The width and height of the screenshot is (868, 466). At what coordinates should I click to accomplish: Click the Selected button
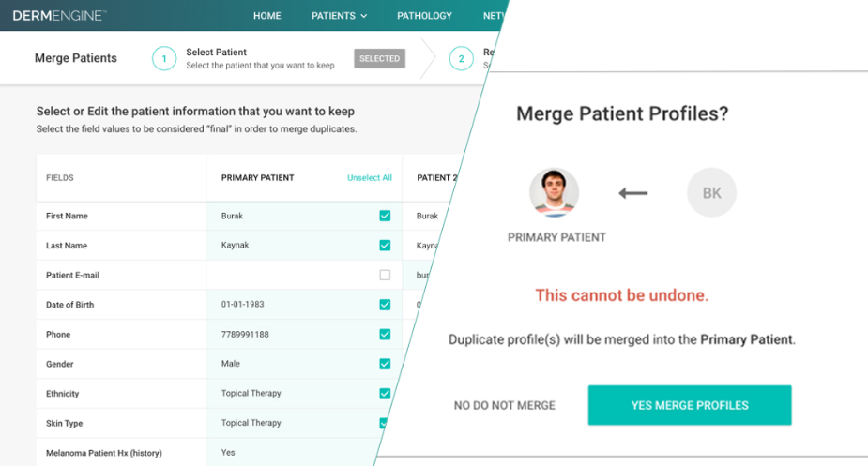pyautogui.click(x=379, y=58)
